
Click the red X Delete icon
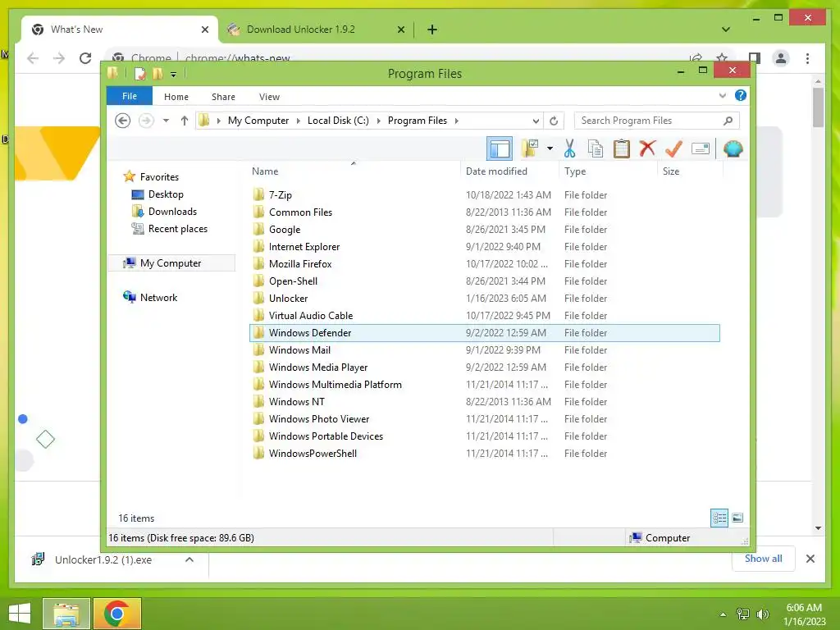[x=647, y=148]
